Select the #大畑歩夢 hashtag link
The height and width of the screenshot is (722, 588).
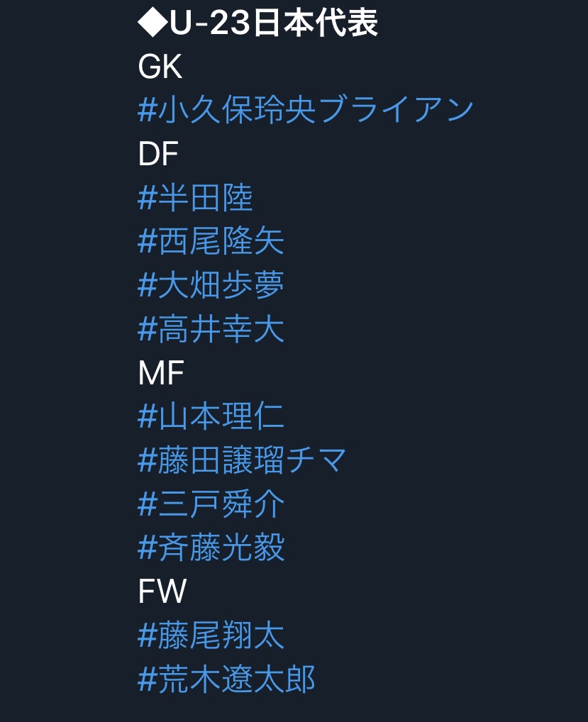coord(211,285)
